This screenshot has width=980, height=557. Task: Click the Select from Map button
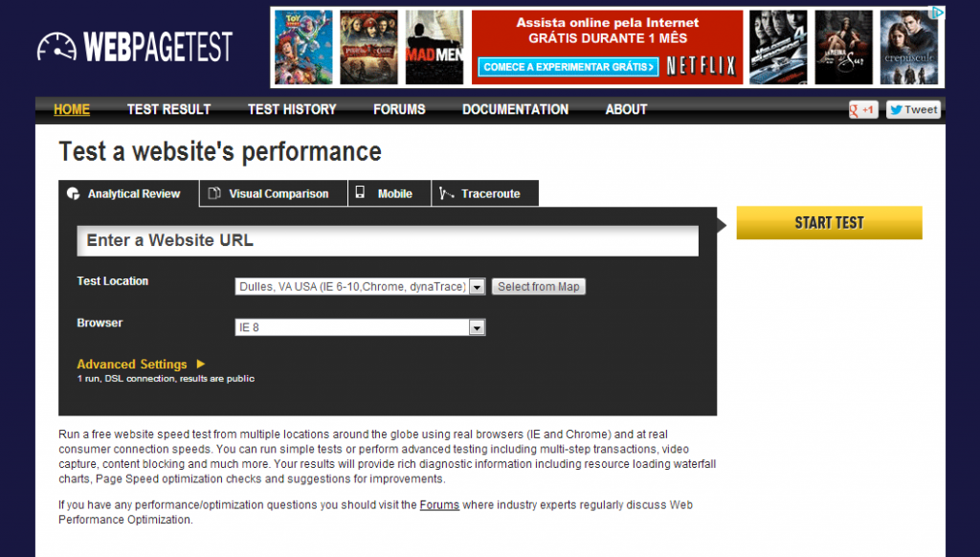(538, 286)
